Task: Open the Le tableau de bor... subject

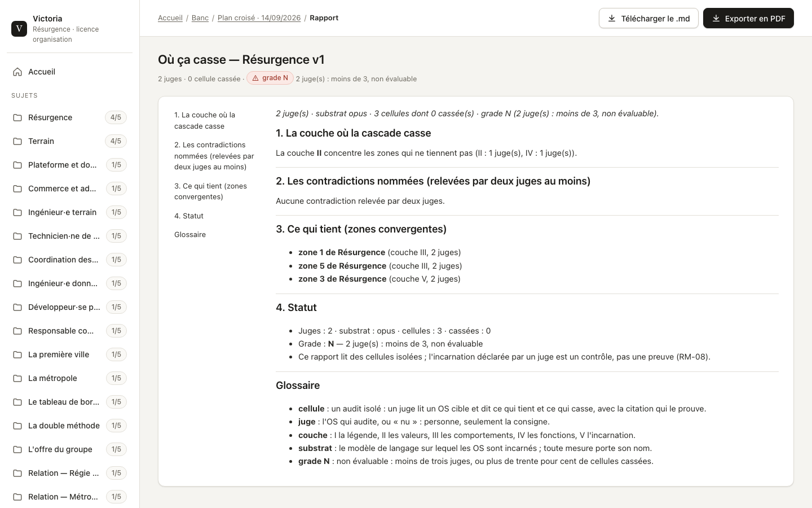Action: pyautogui.click(x=69, y=402)
